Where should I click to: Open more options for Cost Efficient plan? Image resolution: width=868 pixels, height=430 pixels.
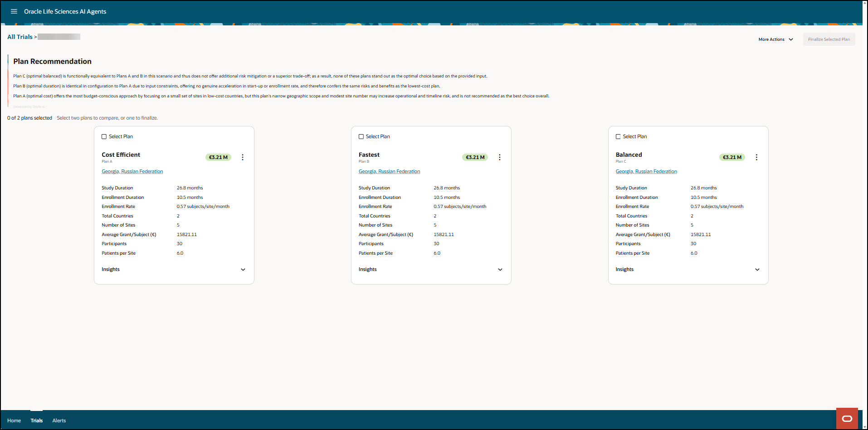pos(243,157)
